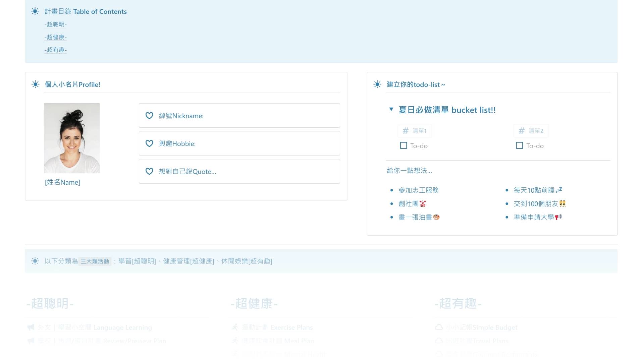Click the sun icon beside 建立你的todo-list
Screen dimensions: 644x362
[x=377, y=84]
